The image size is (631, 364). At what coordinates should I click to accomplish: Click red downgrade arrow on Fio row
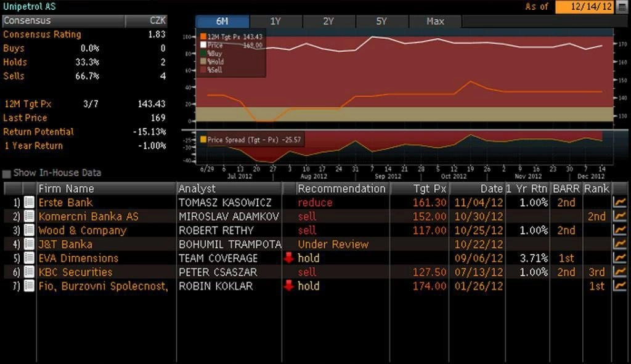[x=288, y=286]
